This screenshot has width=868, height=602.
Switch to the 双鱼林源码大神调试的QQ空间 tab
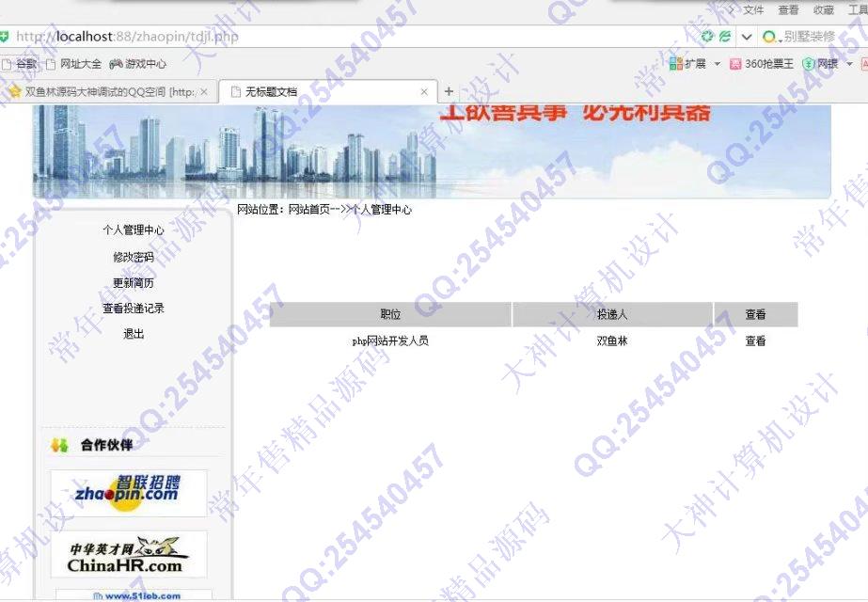(108, 92)
